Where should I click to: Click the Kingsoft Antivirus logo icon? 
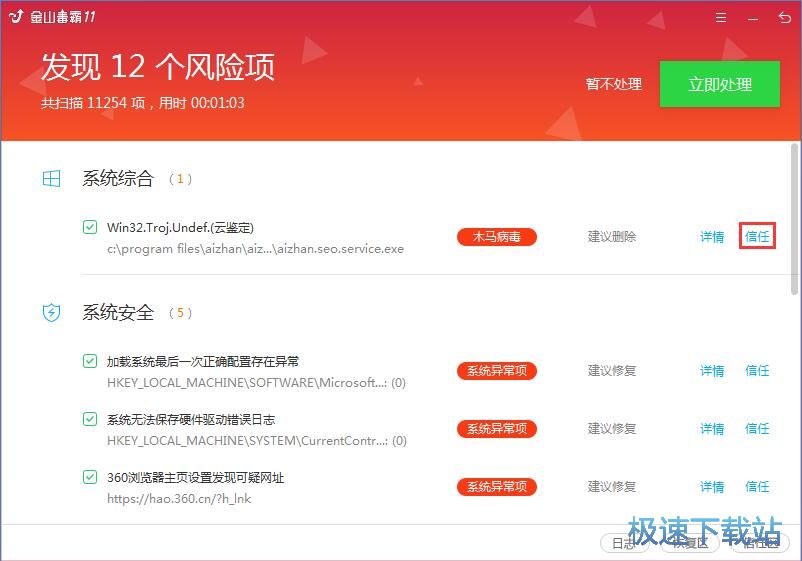[16, 16]
